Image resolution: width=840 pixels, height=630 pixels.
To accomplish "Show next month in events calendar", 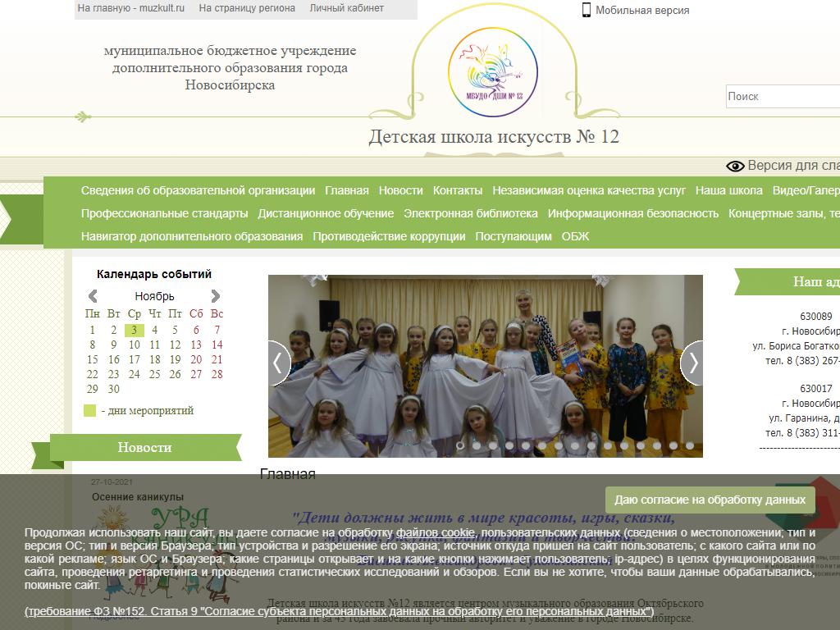I will coord(215,296).
